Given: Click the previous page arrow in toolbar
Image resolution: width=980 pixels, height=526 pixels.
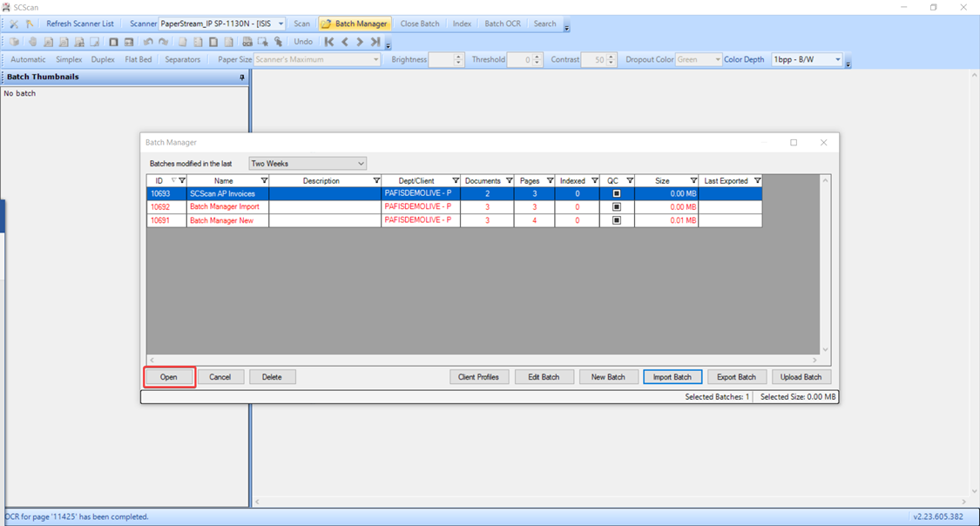Looking at the screenshot, I should pos(345,42).
